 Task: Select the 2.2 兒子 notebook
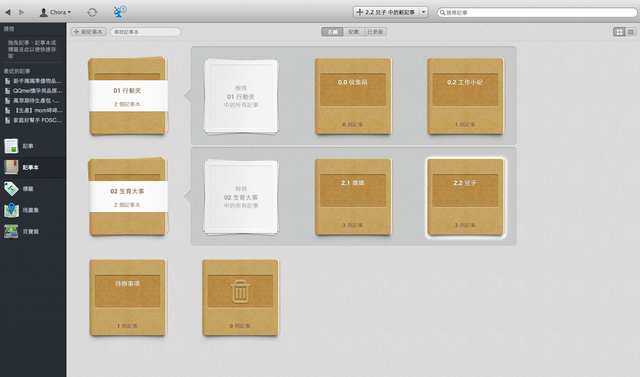[465, 197]
